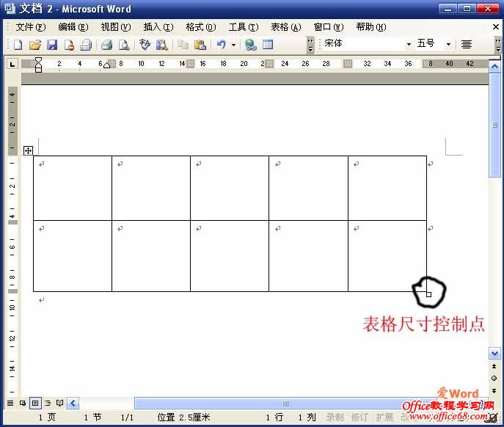The height and width of the screenshot is (427, 504).
Task: Open the 表格(A) menu
Action: 286,27
